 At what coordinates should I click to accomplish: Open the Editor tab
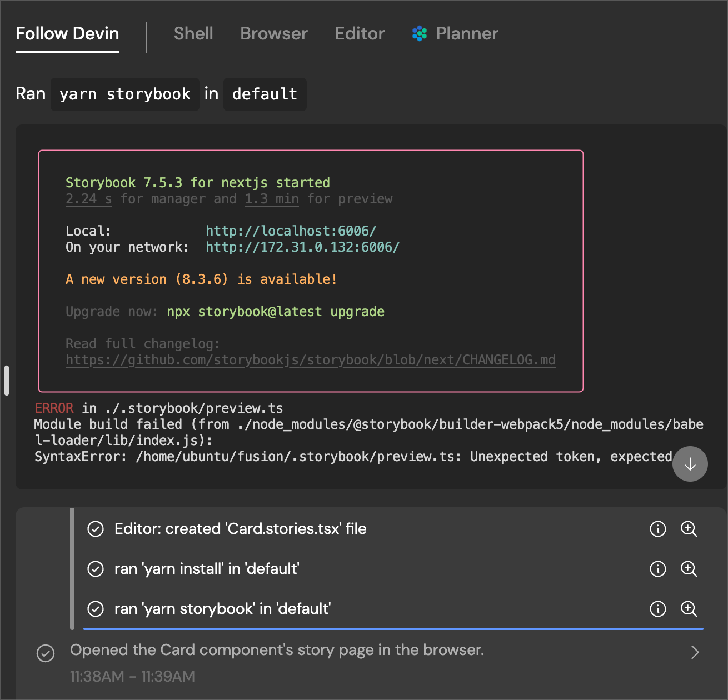click(x=360, y=34)
